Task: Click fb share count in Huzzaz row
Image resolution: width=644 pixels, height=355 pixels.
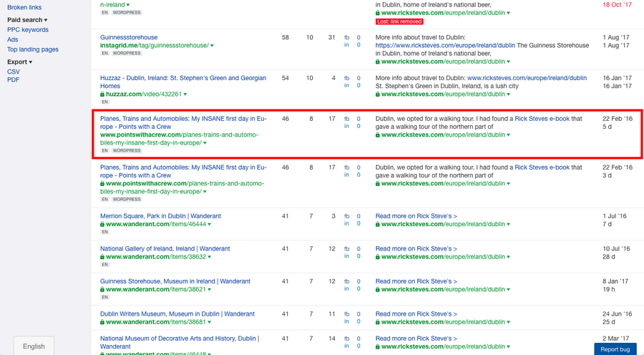Action: [358, 78]
